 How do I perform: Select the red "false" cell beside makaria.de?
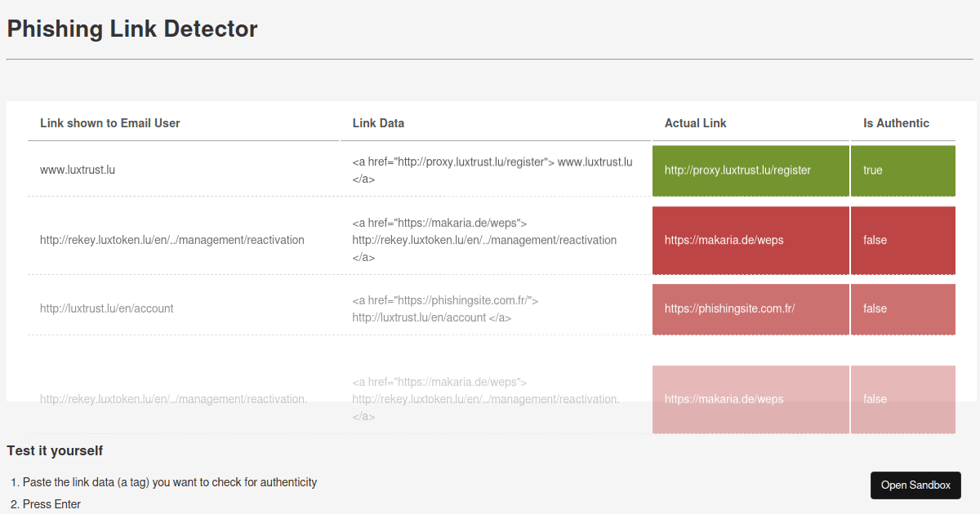[x=902, y=240]
